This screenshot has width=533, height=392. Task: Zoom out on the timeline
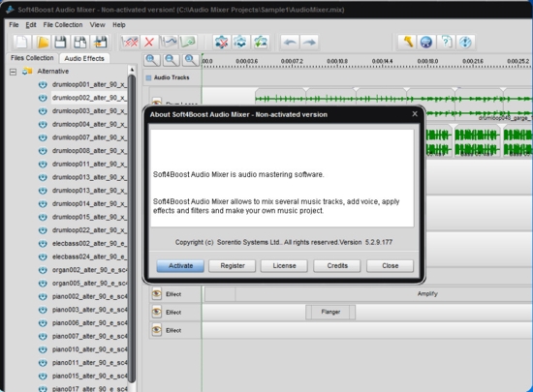(171, 60)
